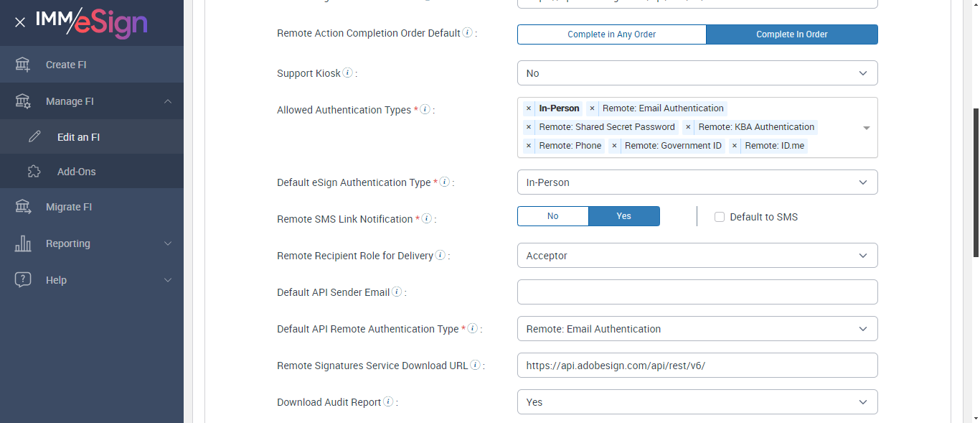Click info icon beside Download Audit Report

click(x=388, y=401)
